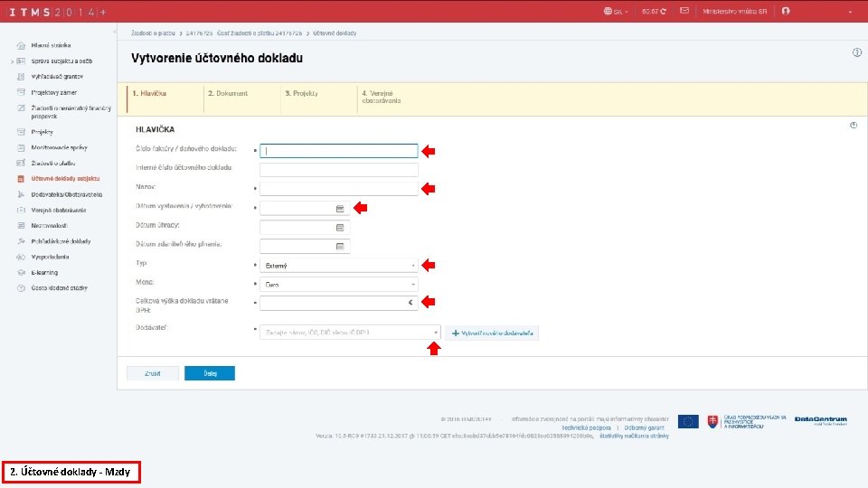868x488 pixels.
Task: Click the user profile icon in header
Action: tap(786, 11)
